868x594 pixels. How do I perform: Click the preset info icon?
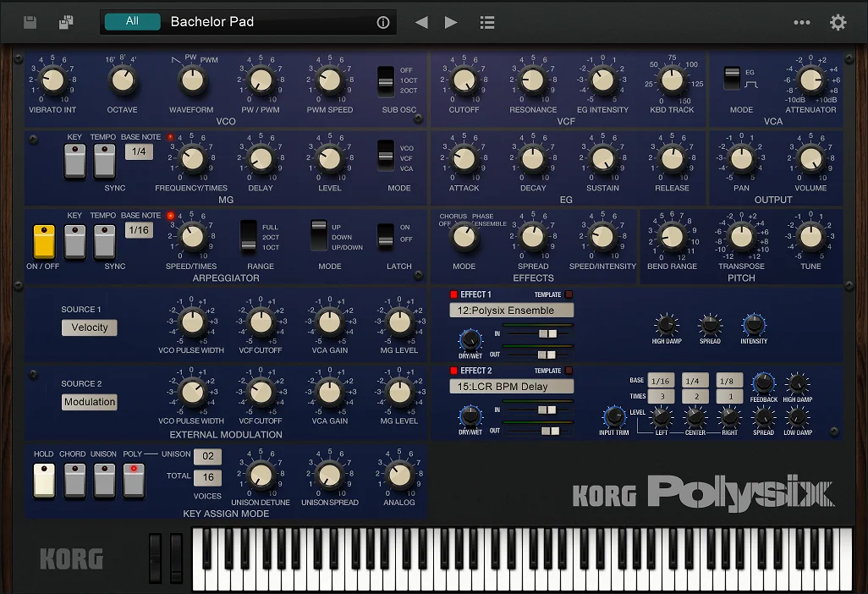383,23
